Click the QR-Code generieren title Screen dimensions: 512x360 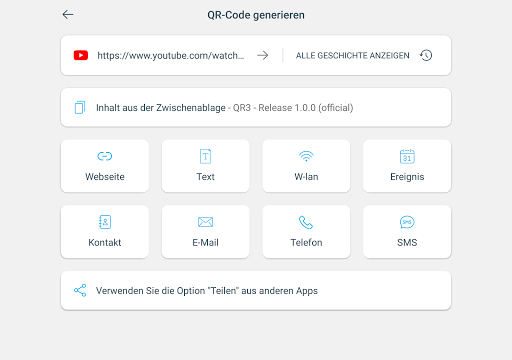[256, 15]
